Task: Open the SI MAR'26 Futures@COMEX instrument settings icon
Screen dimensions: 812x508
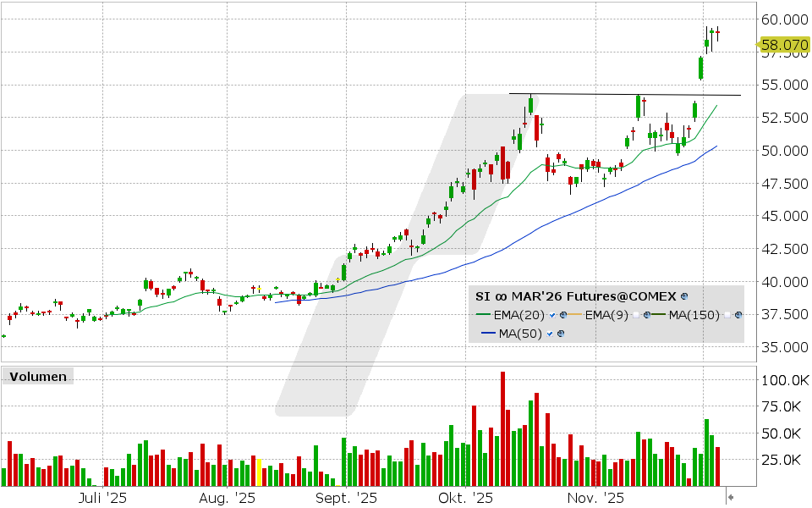Action: [x=683, y=295]
